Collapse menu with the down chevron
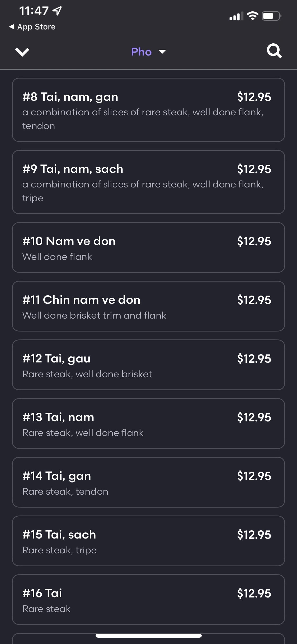The width and height of the screenshot is (297, 644). pos(22,52)
